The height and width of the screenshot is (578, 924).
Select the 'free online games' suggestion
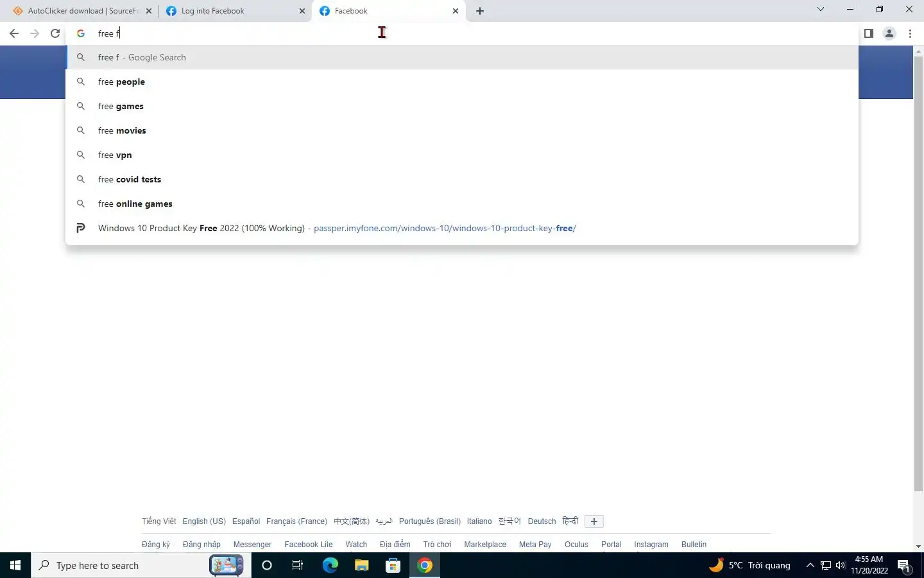point(462,204)
